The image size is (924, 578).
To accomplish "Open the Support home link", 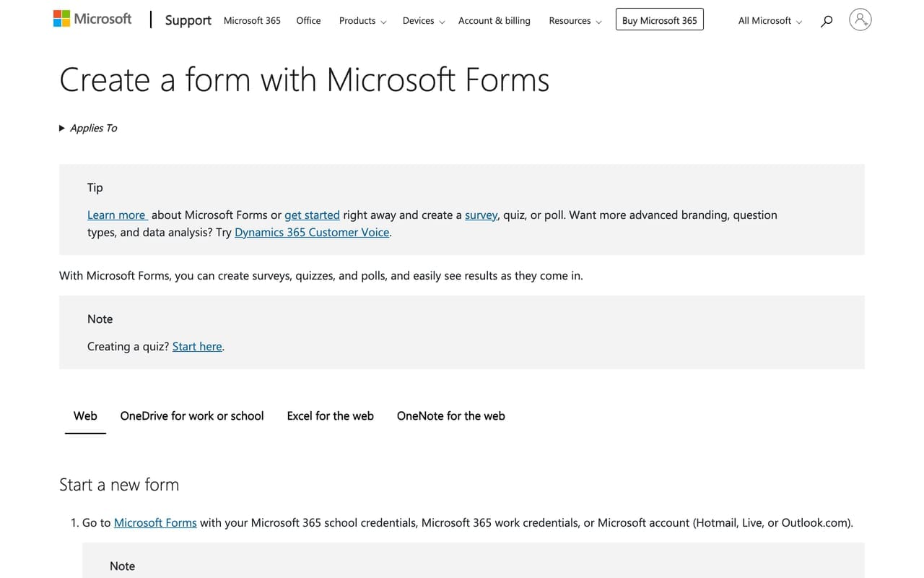I will point(188,20).
